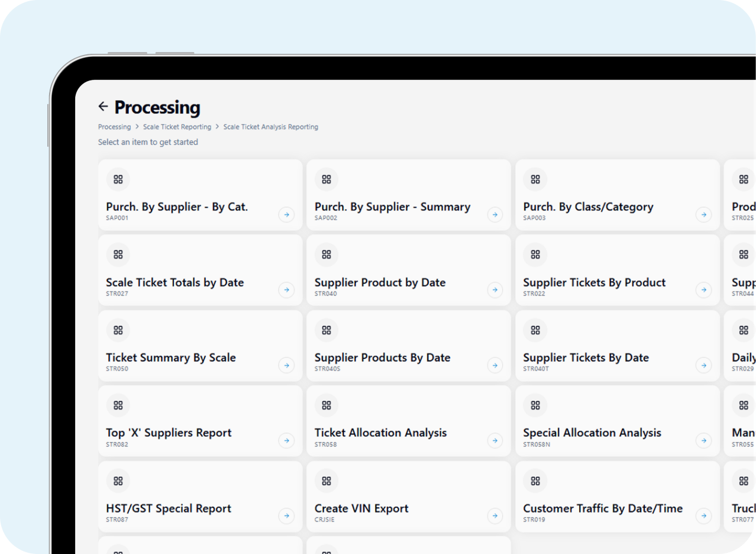756x554 pixels.
Task: Open arrow for Purch. By Supplier - By Cat.
Action: coord(286,214)
